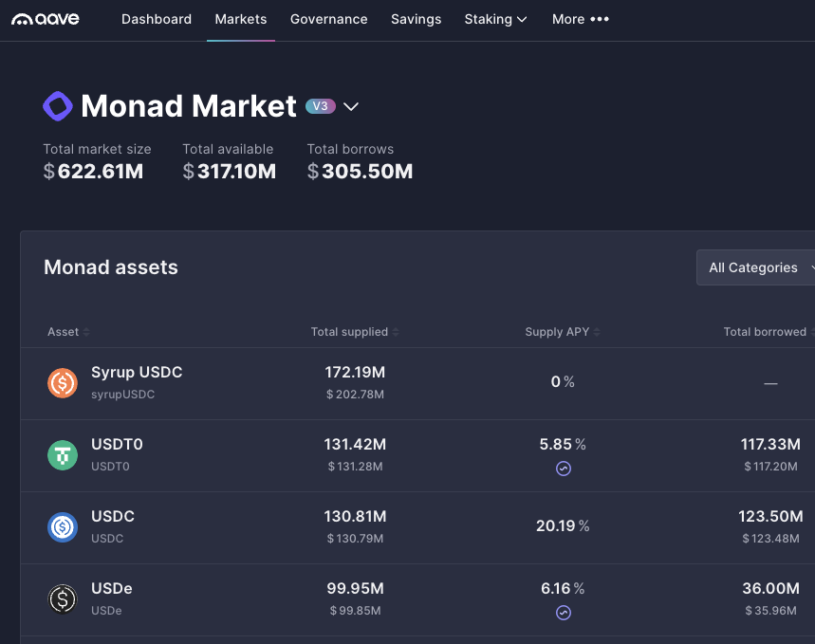This screenshot has height=644, width=815.
Task: Click the 172.19M supplied value
Action: [355, 372]
